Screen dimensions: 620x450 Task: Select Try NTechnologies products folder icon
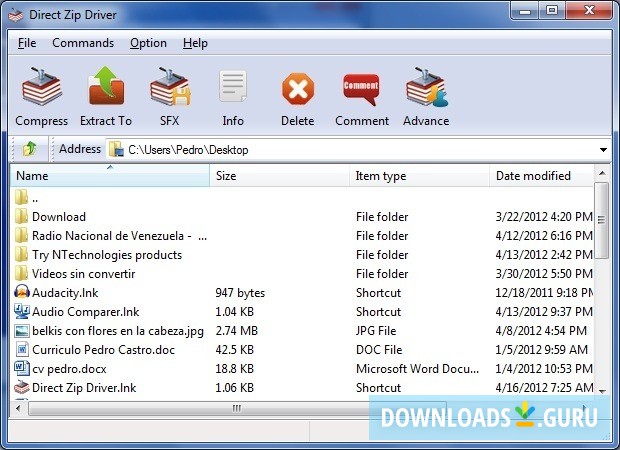[22, 254]
